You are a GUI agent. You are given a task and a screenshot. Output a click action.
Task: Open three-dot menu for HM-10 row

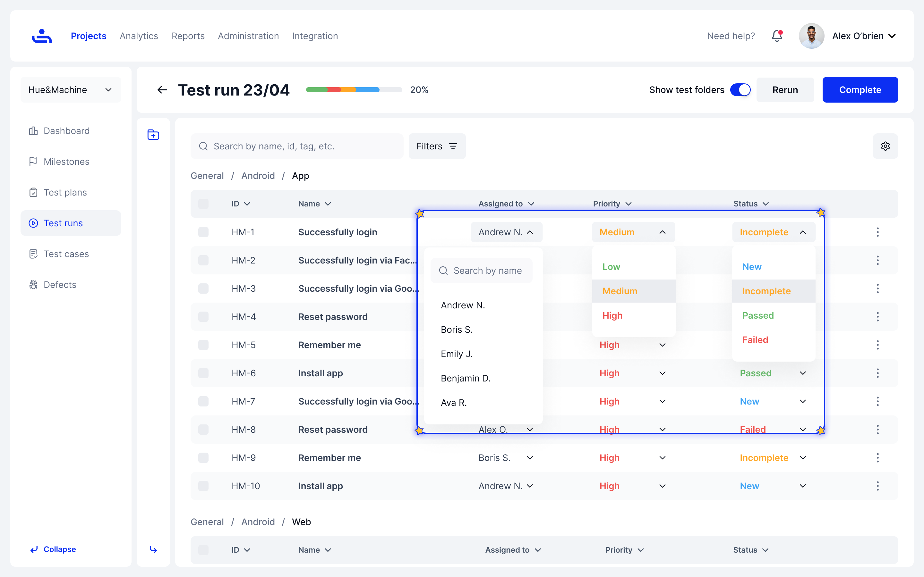(x=877, y=486)
